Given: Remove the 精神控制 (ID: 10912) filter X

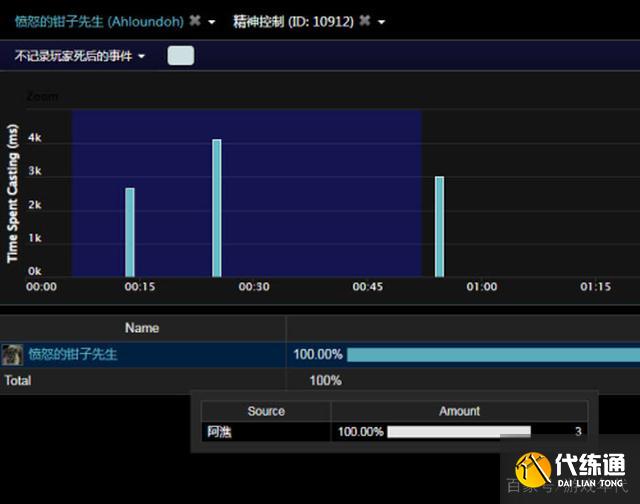Looking at the screenshot, I should click(x=365, y=21).
